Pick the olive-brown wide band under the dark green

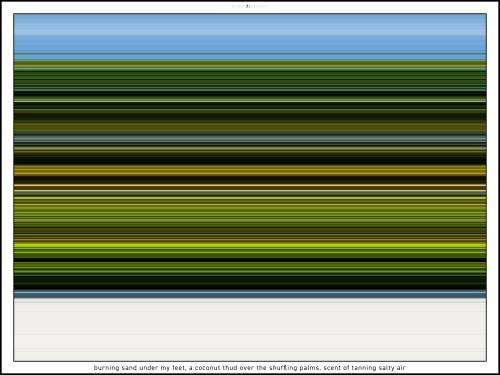point(250,127)
